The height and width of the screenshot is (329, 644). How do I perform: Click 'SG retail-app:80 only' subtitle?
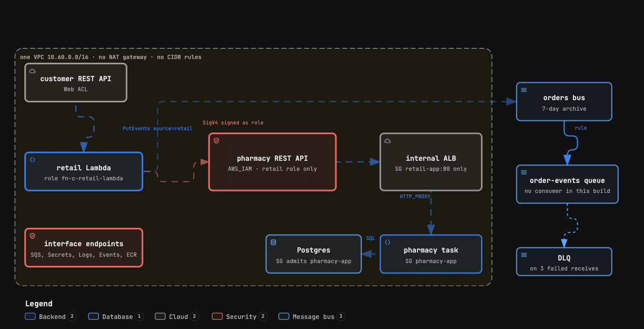(x=431, y=169)
